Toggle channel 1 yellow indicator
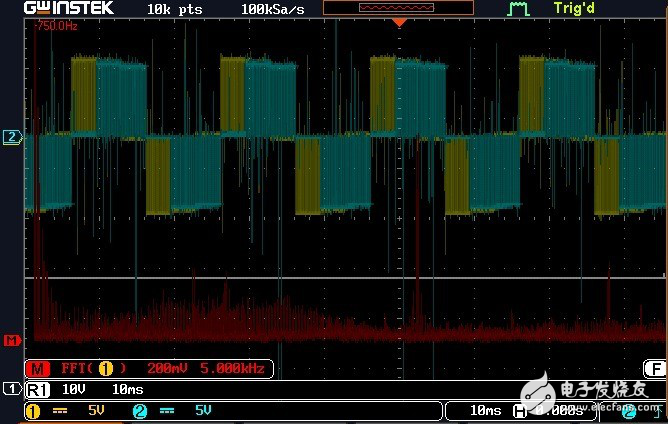668x424 pixels. [x=33, y=410]
